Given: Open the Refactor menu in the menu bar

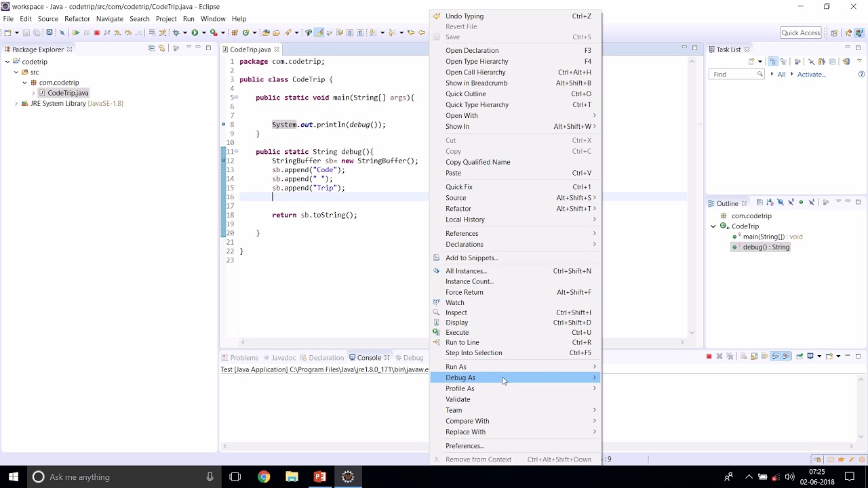Looking at the screenshot, I should [77, 19].
